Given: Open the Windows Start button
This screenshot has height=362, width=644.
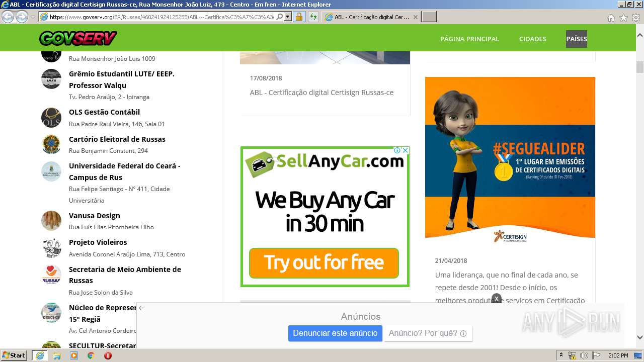Looking at the screenshot, I should [x=14, y=355].
